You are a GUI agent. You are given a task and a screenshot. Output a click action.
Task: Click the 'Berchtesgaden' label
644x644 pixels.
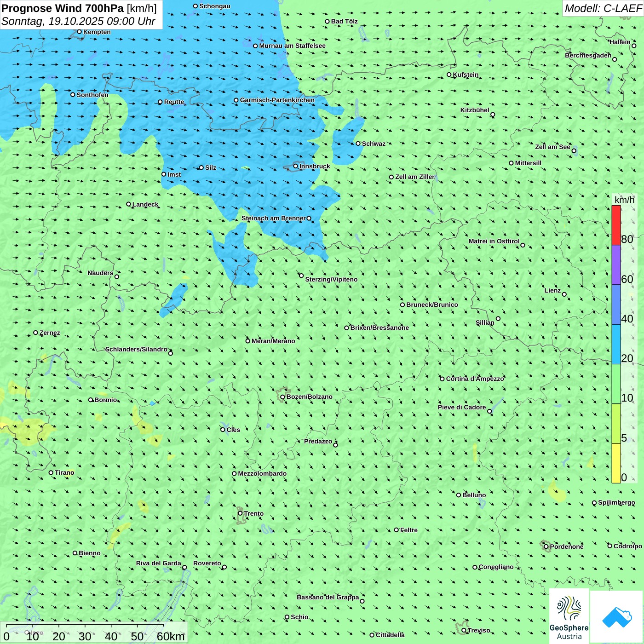[588, 55]
